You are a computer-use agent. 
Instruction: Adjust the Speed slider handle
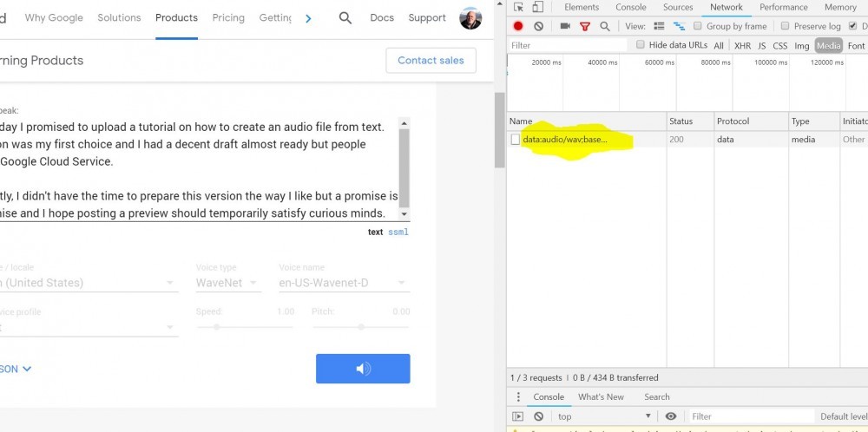[217, 327]
